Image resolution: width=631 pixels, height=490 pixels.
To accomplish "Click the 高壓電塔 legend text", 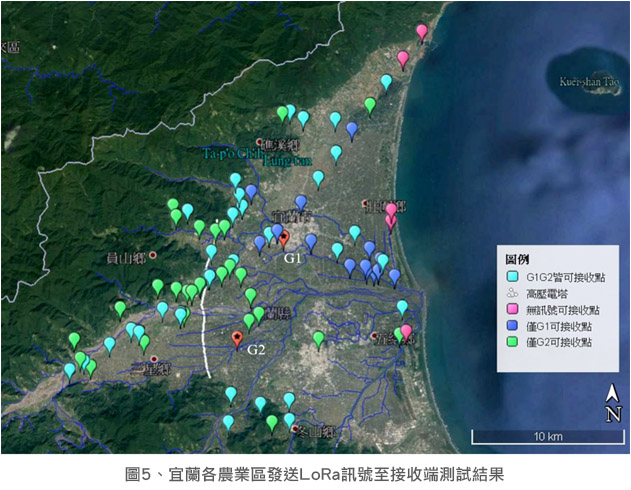I will pyautogui.click(x=547, y=294).
